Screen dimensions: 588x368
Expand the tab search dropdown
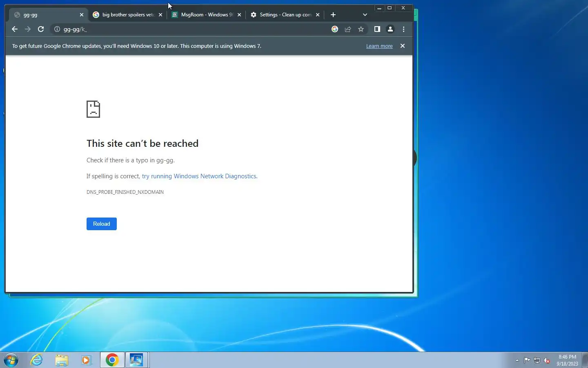click(365, 15)
